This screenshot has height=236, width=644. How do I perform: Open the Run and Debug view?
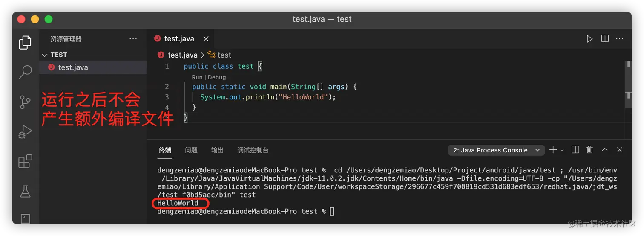(x=25, y=132)
